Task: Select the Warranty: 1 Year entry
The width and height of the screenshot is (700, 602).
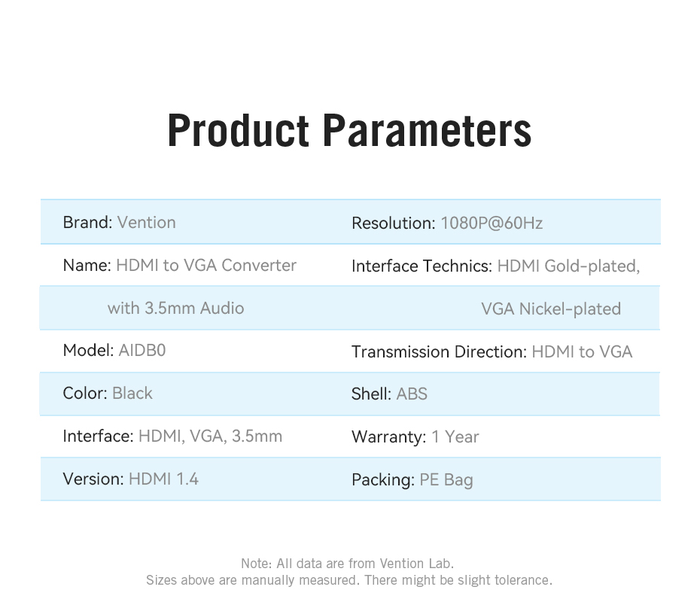Action: coord(415,437)
